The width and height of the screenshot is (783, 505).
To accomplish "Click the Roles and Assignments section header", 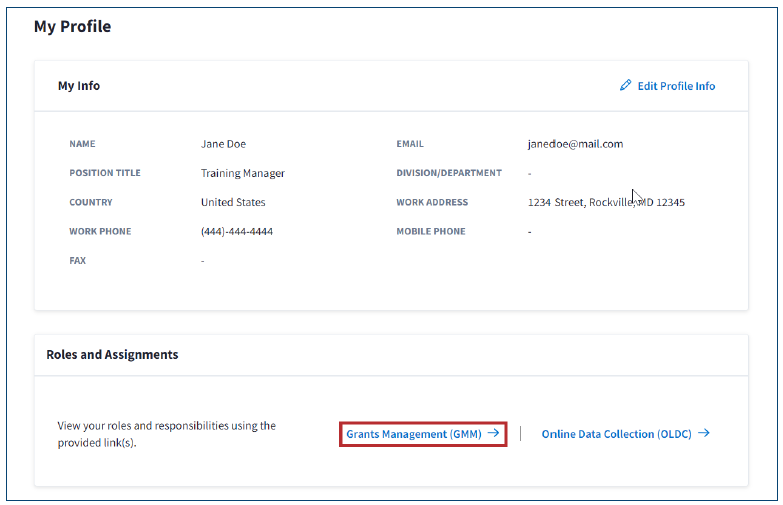I will (112, 355).
